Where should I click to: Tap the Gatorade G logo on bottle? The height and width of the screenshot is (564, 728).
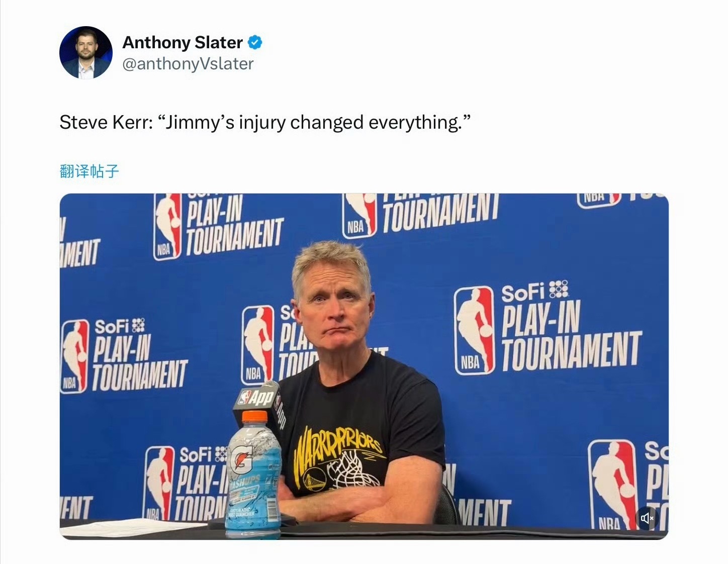pos(241,459)
